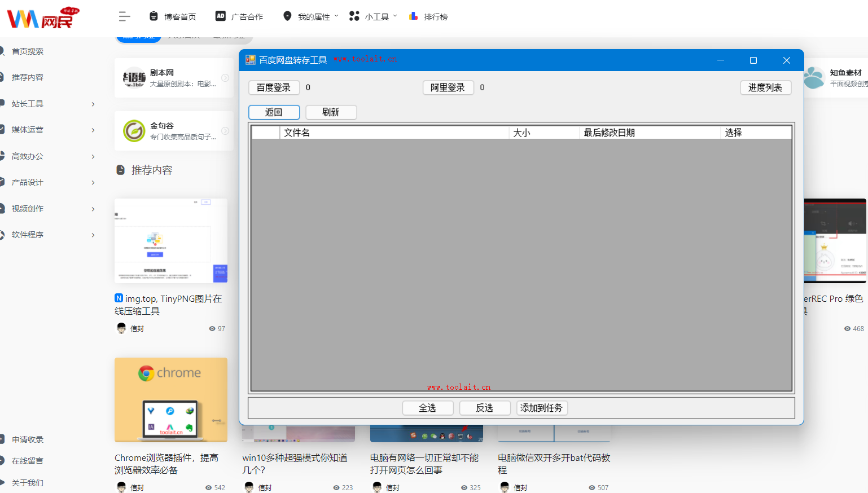The width and height of the screenshot is (868, 493).
Task: Click the 阿里登录 button
Action: [x=448, y=87]
